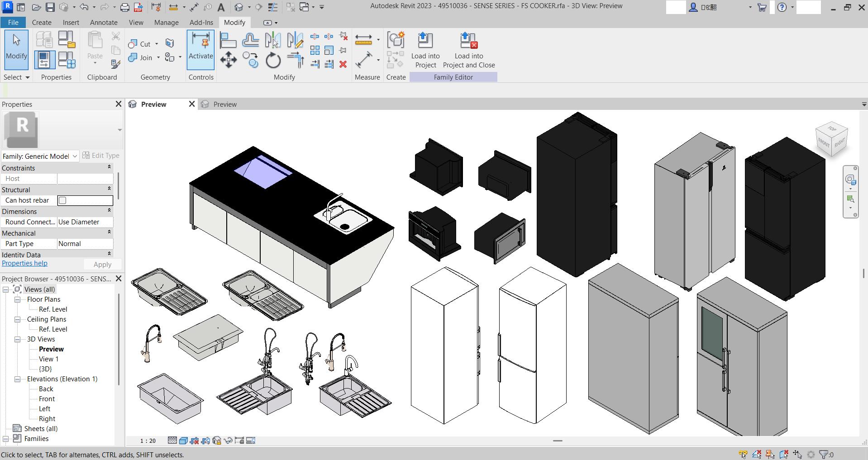This screenshot has height=460, width=868.
Task: Open the Select panel dropdown
Action: [x=16, y=77]
